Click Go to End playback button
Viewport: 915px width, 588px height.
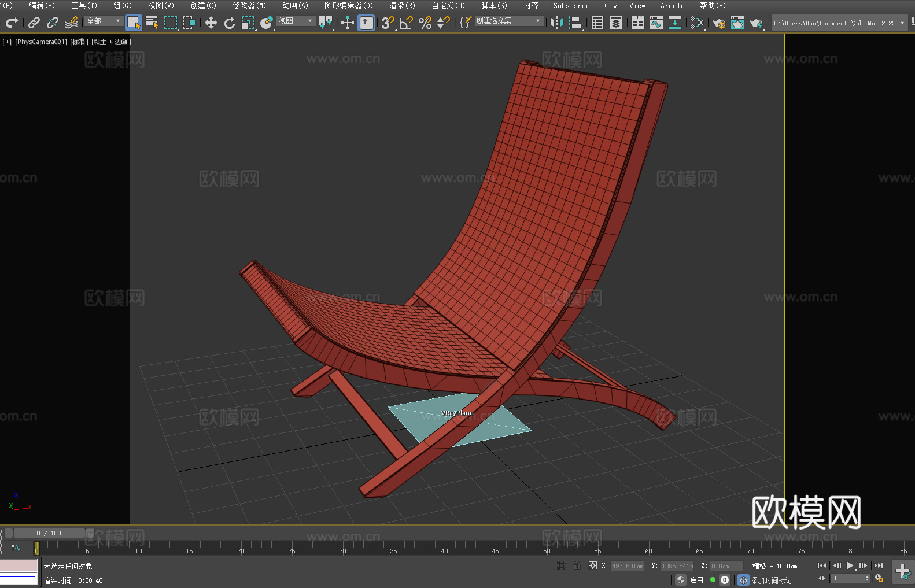879,565
